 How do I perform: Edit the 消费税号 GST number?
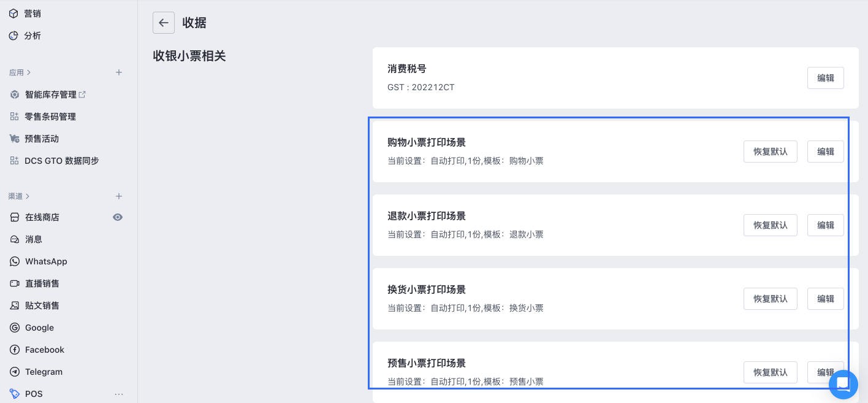825,78
